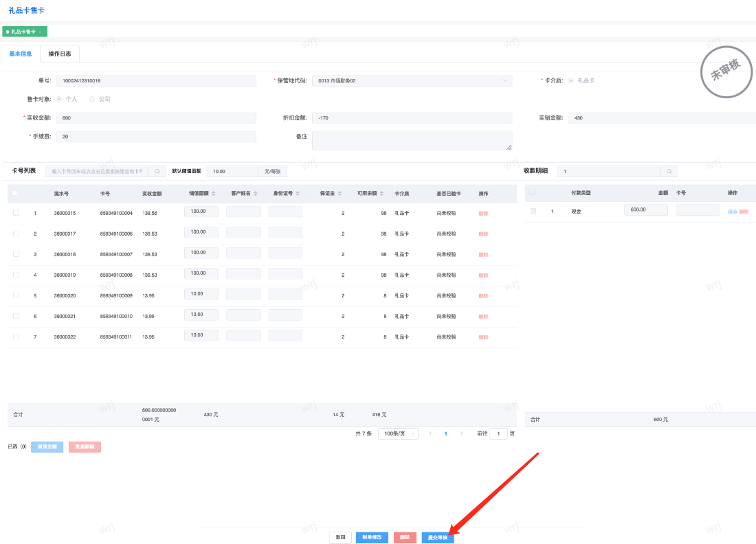756x544 pixels.
Task: Sort by 储值面额 column arrows
Action: (x=213, y=193)
